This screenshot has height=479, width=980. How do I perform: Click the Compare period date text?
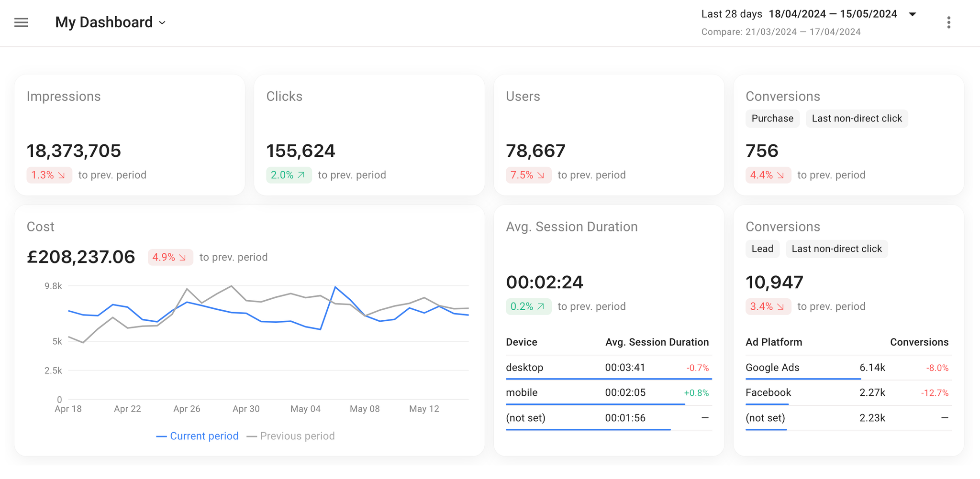click(781, 32)
